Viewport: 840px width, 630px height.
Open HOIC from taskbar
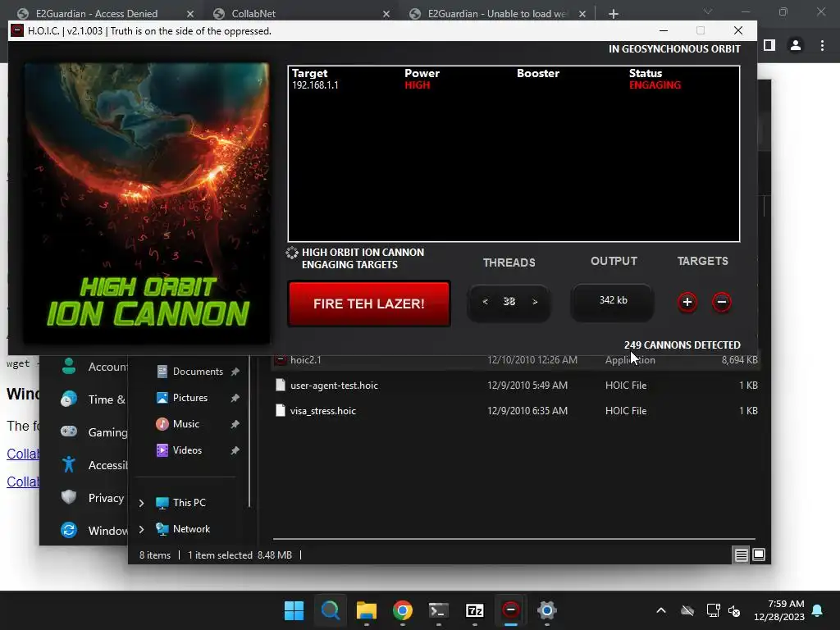(510, 610)
